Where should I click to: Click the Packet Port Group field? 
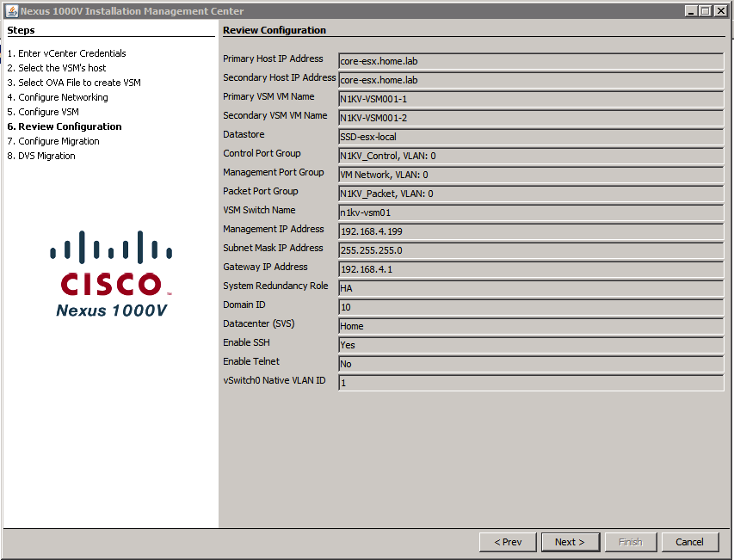pyautogui.click(x=531, y=194)
